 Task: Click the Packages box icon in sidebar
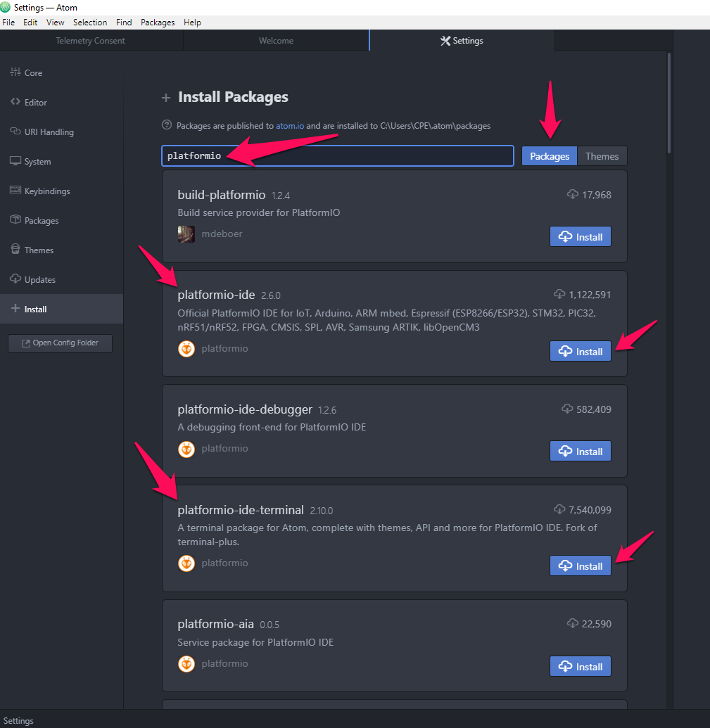pos(15,219)
